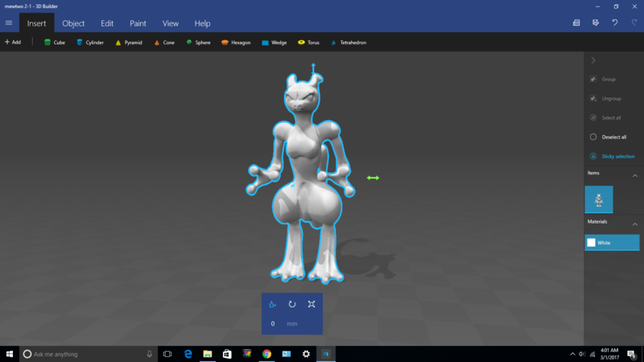Open Windows Store from taskbar
This screenshot has width=644, height=362.
pyautogui.click(x=227, y=354)
